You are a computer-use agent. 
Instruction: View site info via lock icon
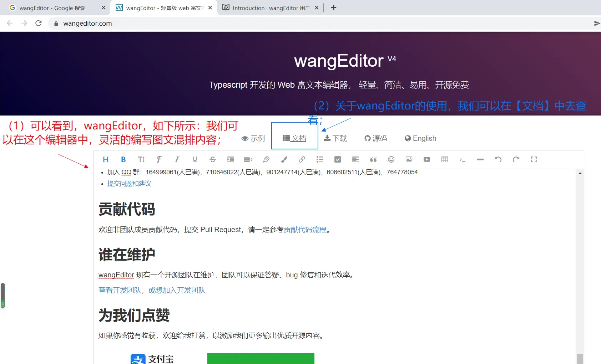coord(56,24)
